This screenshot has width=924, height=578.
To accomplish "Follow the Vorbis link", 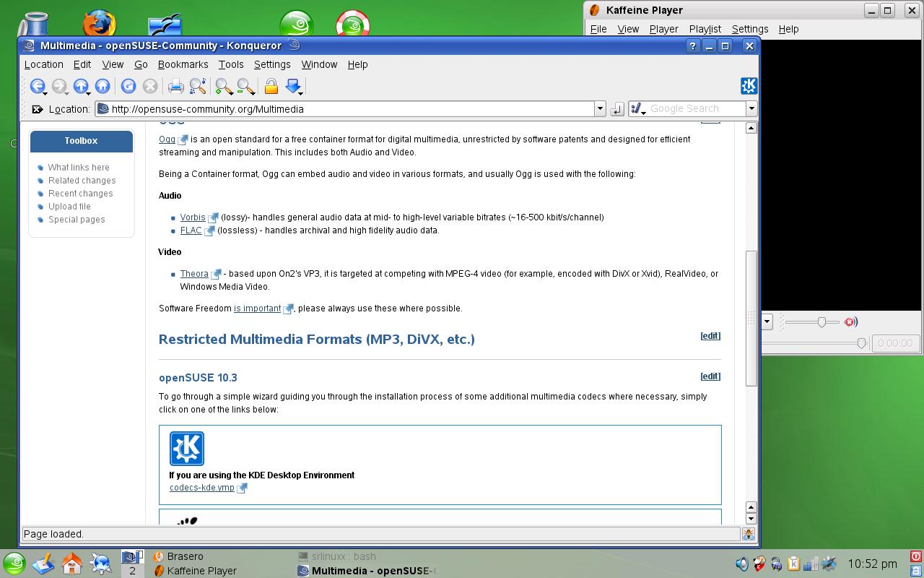I will (193, 217).
